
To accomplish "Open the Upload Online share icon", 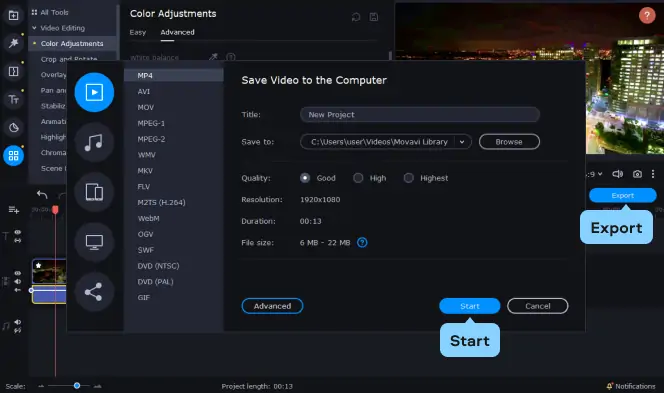I will 94,292.
